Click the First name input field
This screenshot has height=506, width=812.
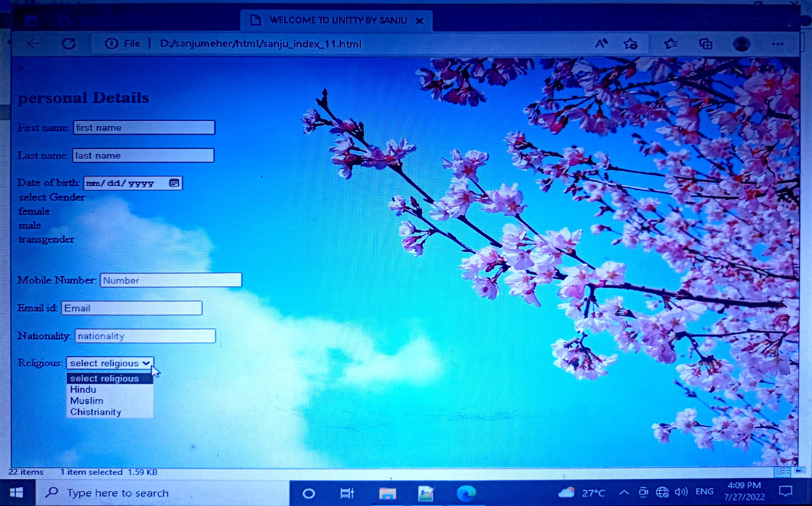coord(144,128)
